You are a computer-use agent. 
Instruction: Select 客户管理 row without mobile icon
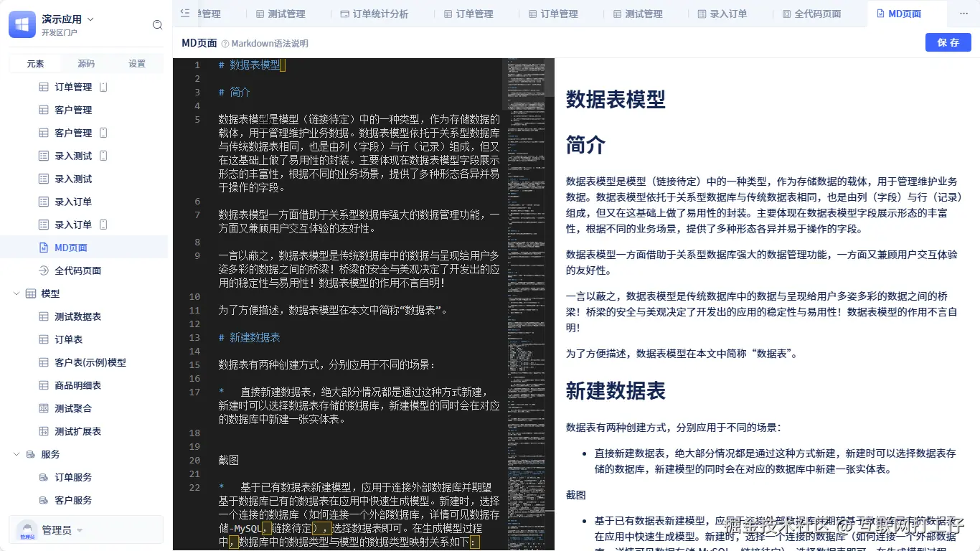coord(84,110)
